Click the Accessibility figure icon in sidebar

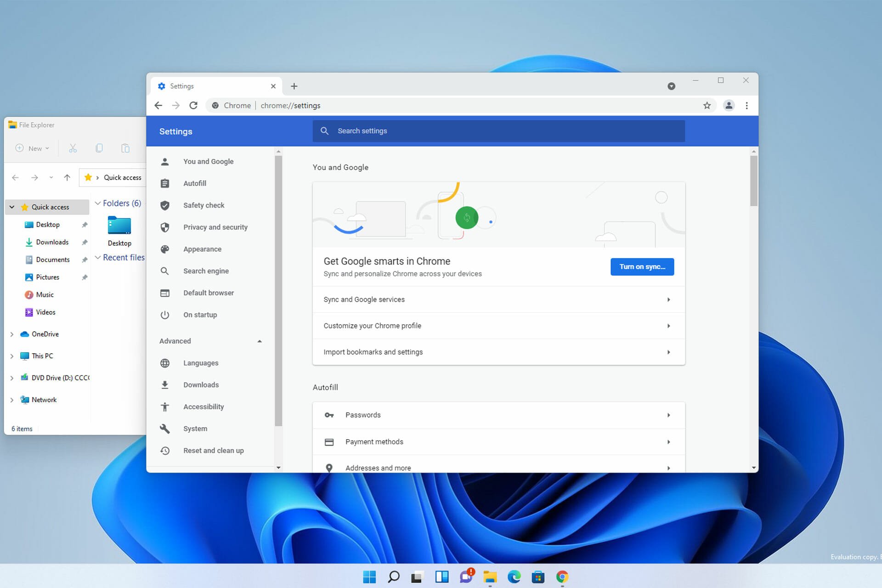(165, 406)
